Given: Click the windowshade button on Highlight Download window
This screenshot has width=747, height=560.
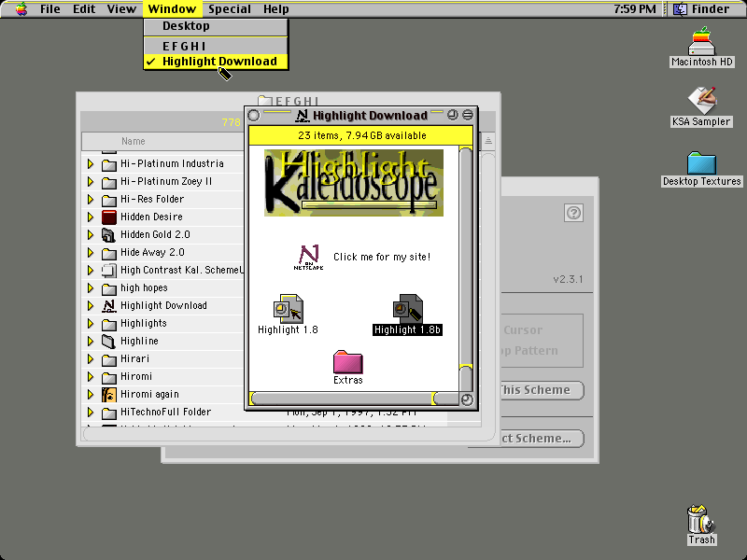Looking at the screenshot, I should 468,115.
